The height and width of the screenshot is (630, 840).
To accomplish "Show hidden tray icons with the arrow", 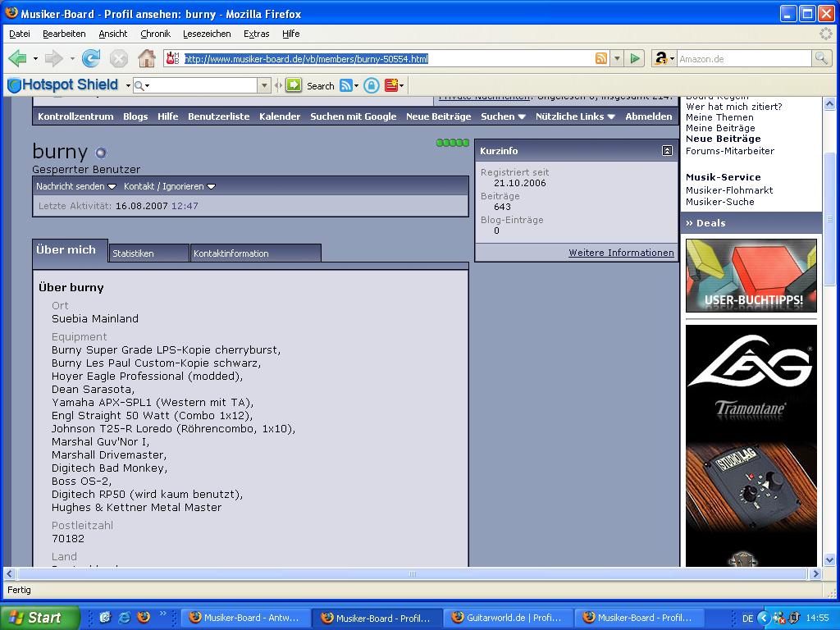I will tap(765, 618).
